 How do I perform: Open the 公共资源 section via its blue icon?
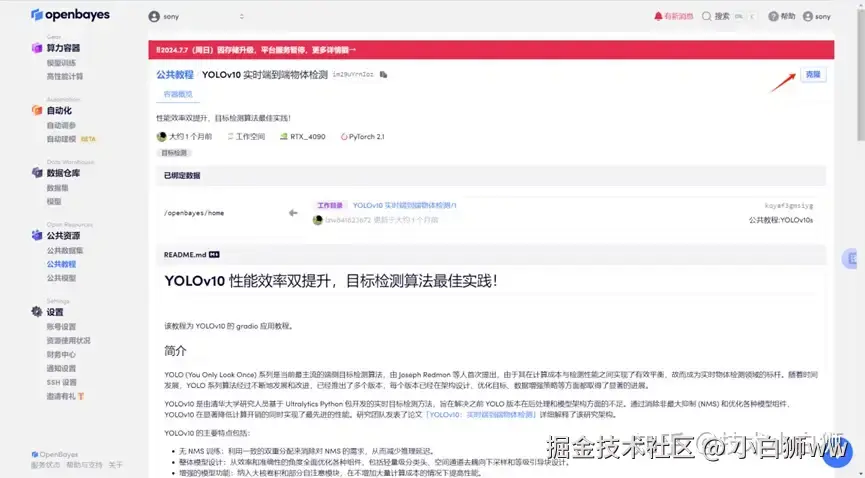point(37,236)
